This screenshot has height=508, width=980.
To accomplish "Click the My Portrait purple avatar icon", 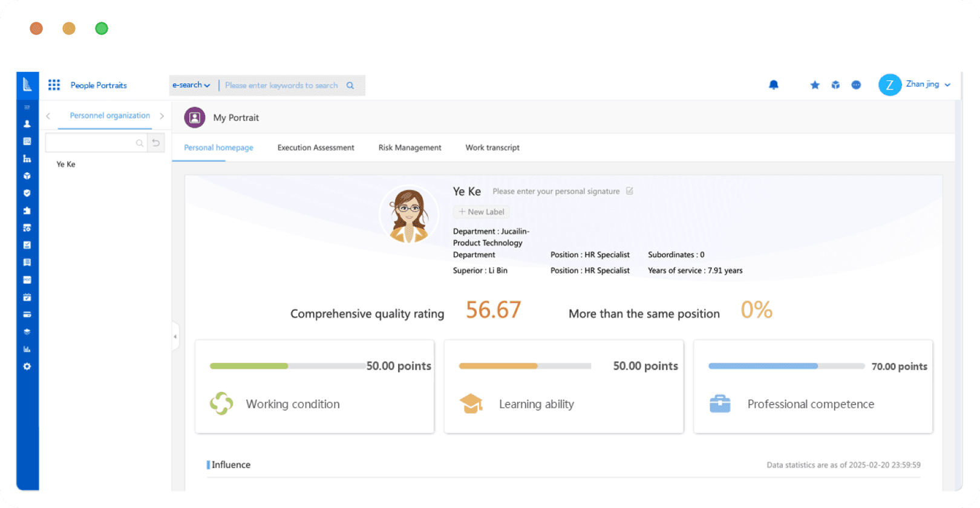I will coord(195,117).
